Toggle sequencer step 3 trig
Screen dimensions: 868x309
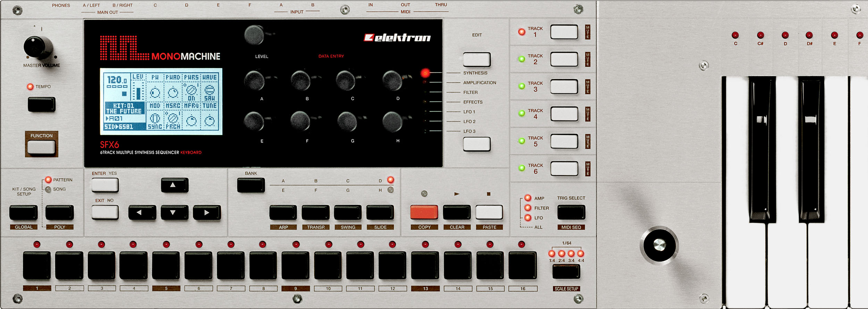tap(101, 266)
